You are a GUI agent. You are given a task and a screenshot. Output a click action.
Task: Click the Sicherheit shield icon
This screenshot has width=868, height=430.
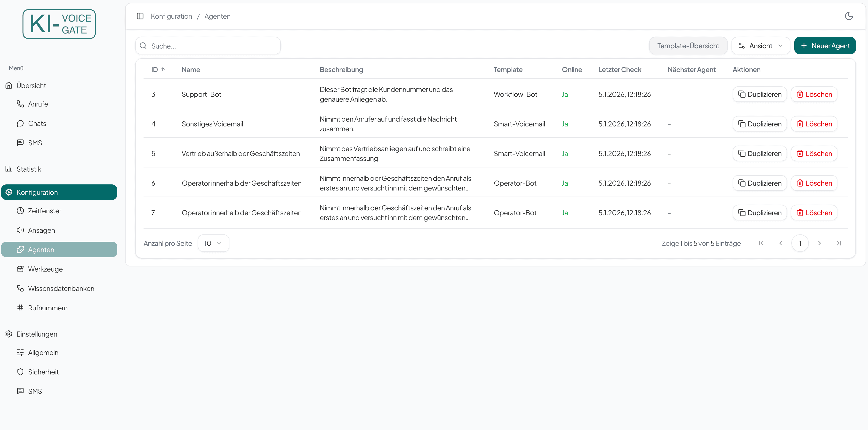20,372
